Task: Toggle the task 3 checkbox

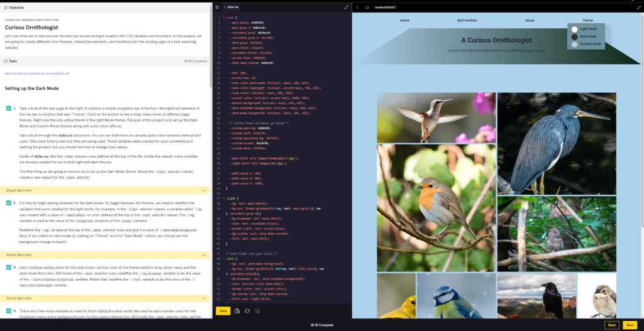Action: [8, 267]
